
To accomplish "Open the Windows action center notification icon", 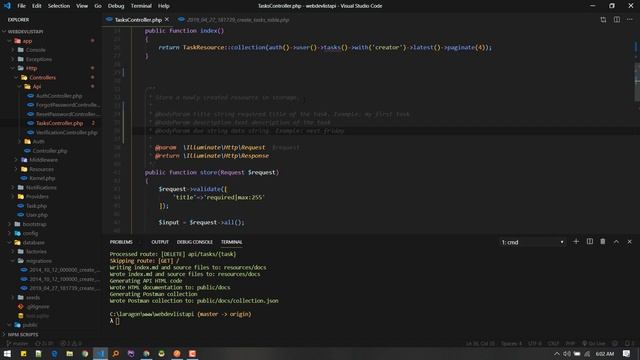I will coord(627,353).
